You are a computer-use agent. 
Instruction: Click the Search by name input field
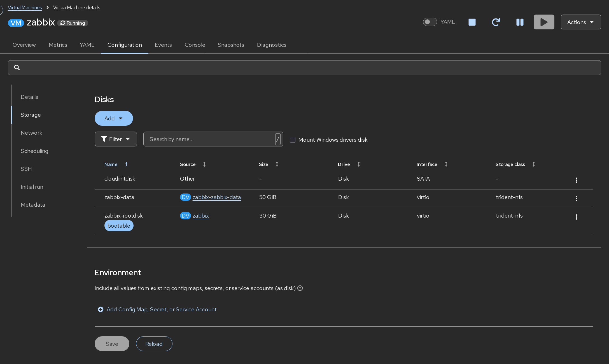(210, 139)
